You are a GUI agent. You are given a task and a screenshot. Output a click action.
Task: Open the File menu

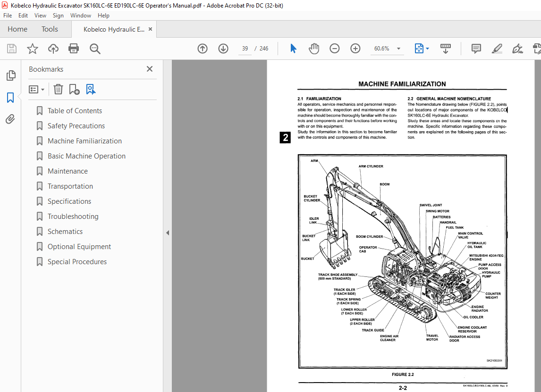pyautogui.click(x=8, y=16)
